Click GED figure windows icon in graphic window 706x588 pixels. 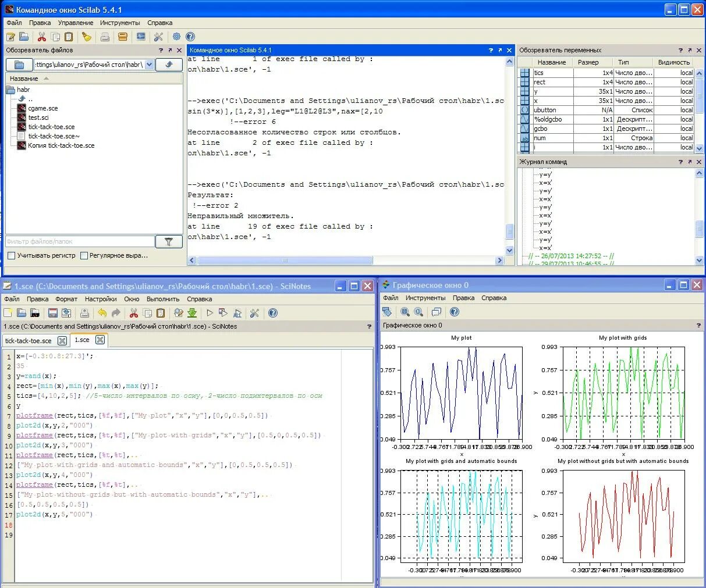click(x=437, y=312)
